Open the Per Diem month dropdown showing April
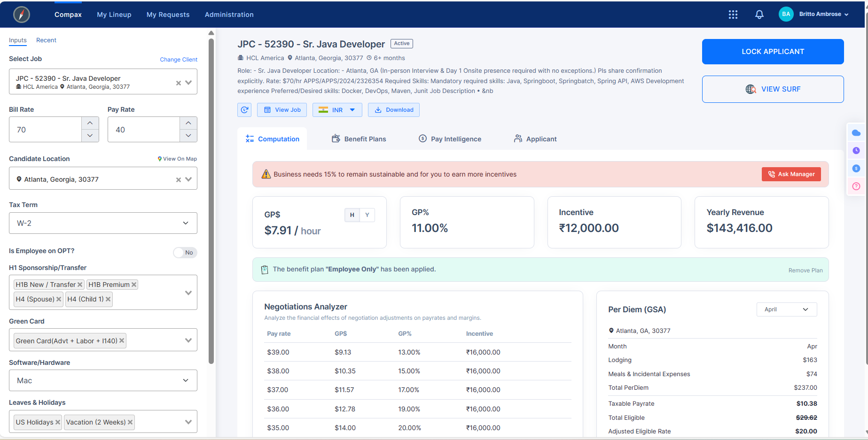The image size is (868, 440). coord(786,309)
